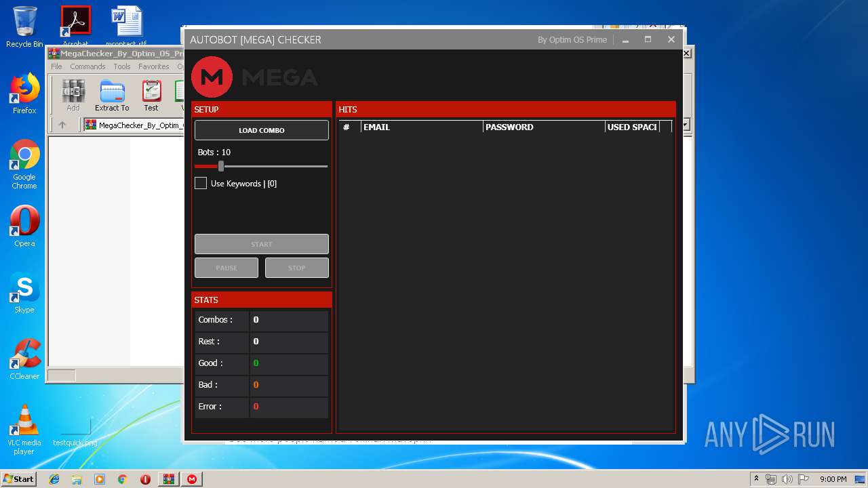Open Tools menu in WinRAR window
The image size is (868, 488).
pos(122,66)
